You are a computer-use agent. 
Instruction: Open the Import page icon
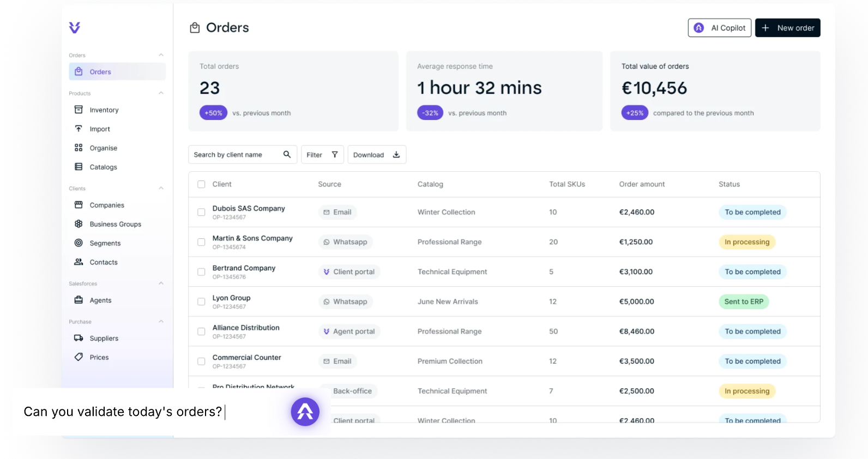(x=79, y=129)
